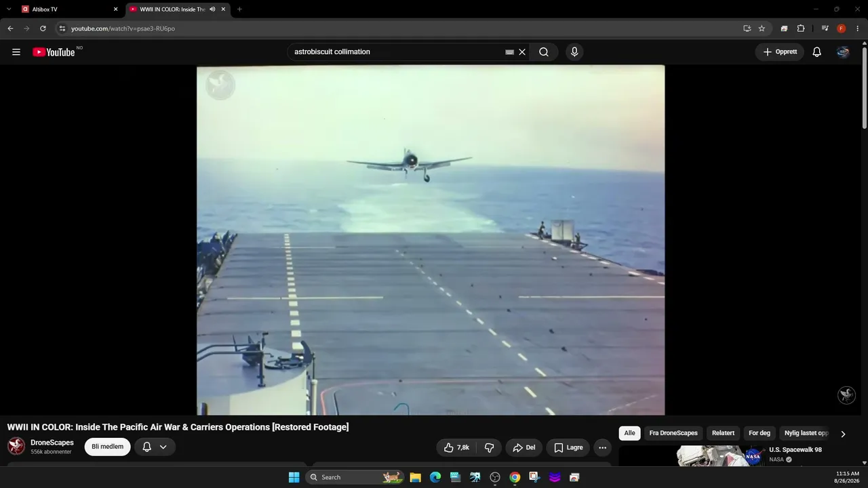
Task: Go back in browser history
Action: pos(10,28)
